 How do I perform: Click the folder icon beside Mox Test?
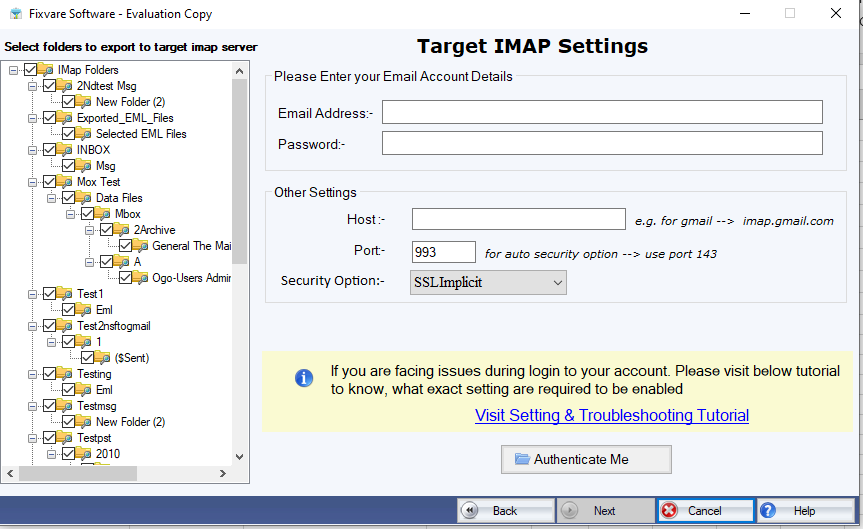(x=65, y=182)
